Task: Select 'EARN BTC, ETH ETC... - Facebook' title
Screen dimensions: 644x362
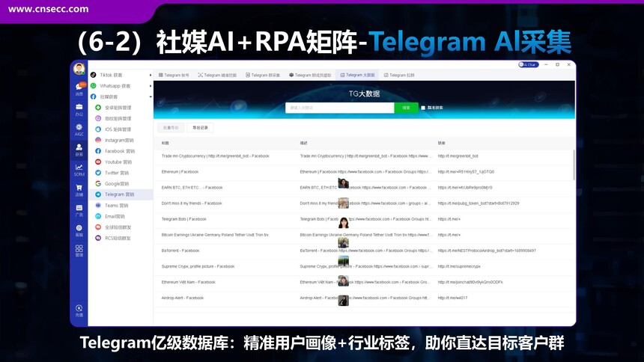Action: (x=192, y=188)
